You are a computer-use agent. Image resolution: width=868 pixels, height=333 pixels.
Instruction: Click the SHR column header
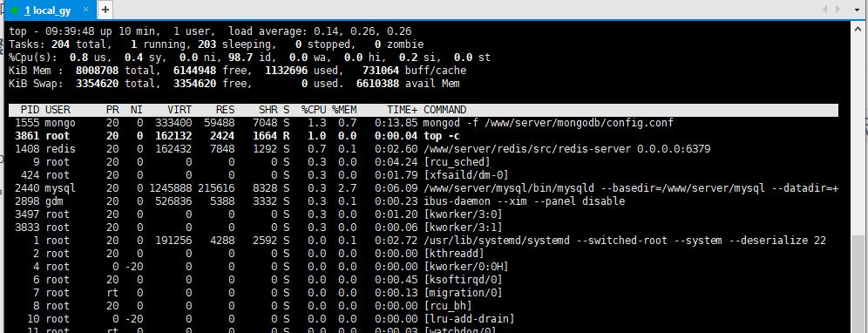click(x=268, y=110)
